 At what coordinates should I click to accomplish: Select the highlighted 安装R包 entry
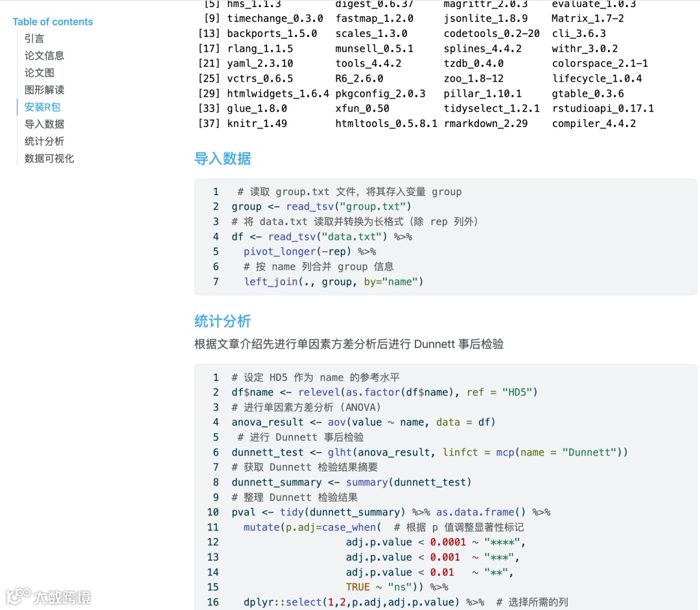42,107
